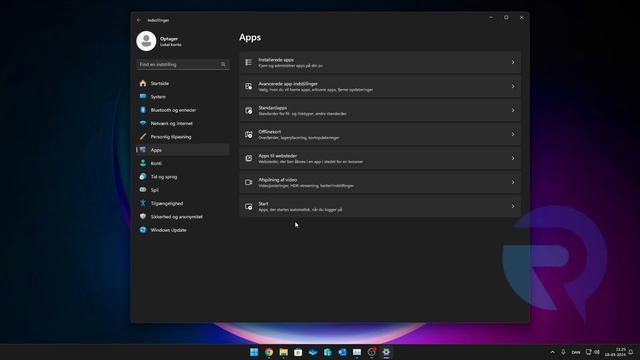Click the Standardapps icon
The height and width of the screenshot is (360, 640).
tap(249, 110)
